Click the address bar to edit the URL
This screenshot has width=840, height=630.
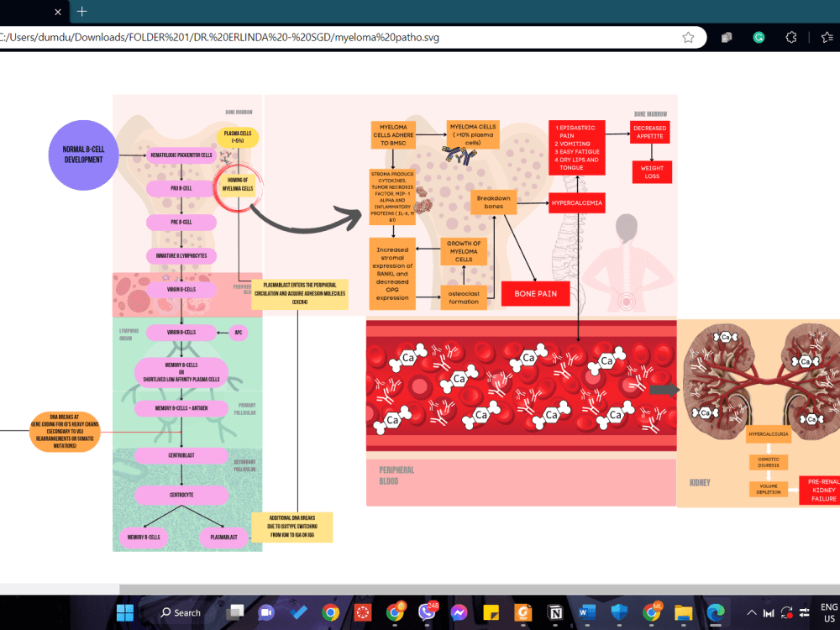[x=336, y=38]
